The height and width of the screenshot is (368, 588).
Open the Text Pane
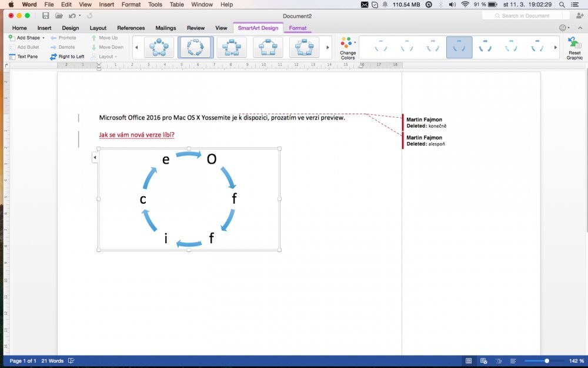pyautogui.click(x=12, y=57)
